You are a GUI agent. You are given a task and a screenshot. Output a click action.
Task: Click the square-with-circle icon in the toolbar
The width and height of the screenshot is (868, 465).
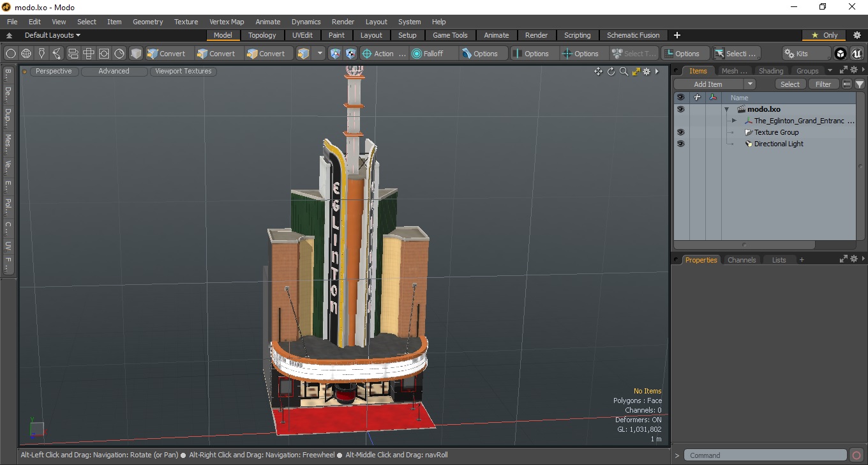(x=103, y=54)
